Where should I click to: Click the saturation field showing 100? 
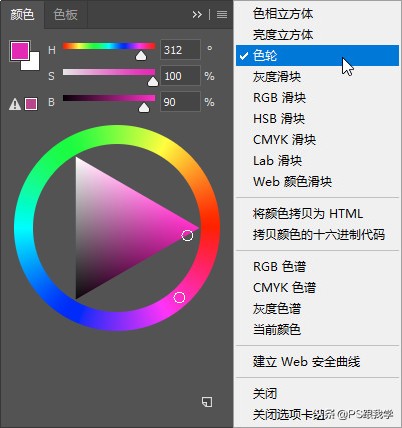pyautogui.click(x=180, y=76)
